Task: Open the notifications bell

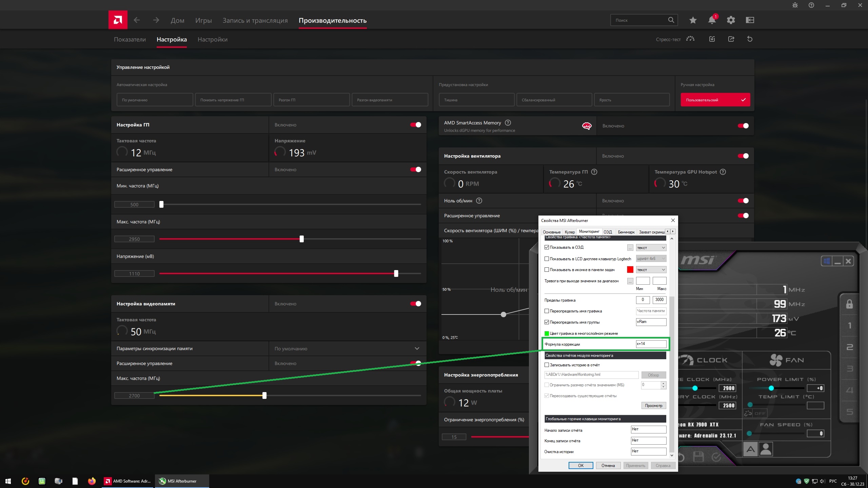Action: (712, 20)
